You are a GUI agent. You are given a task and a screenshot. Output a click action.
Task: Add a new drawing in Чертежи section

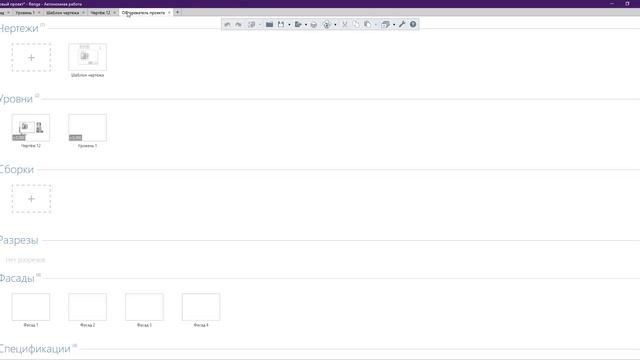(31, 58)
